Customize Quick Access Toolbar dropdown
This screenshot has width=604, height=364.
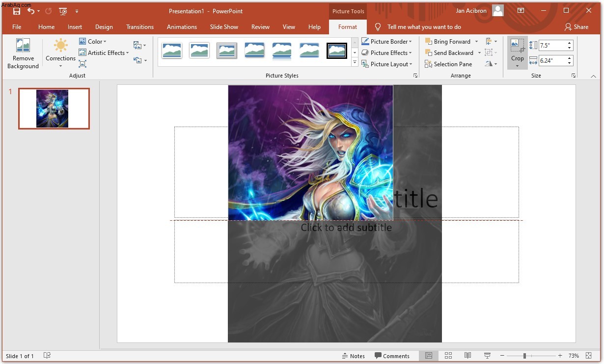click(77, 11)
